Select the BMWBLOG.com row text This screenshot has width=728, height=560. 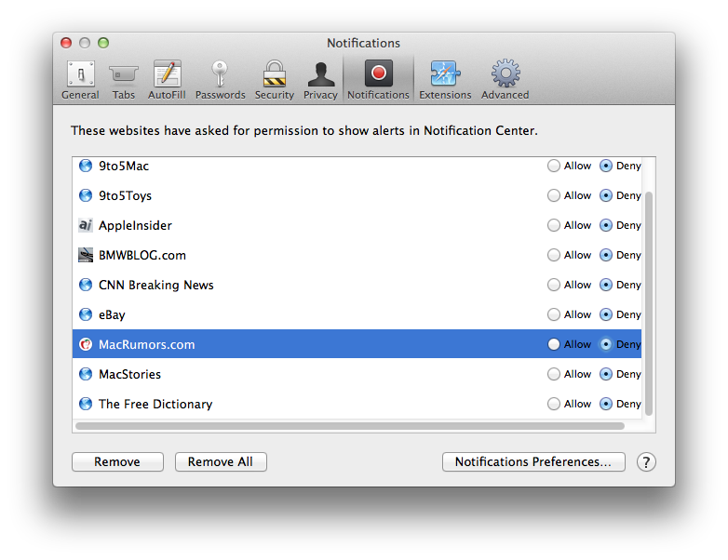[142, 255]
